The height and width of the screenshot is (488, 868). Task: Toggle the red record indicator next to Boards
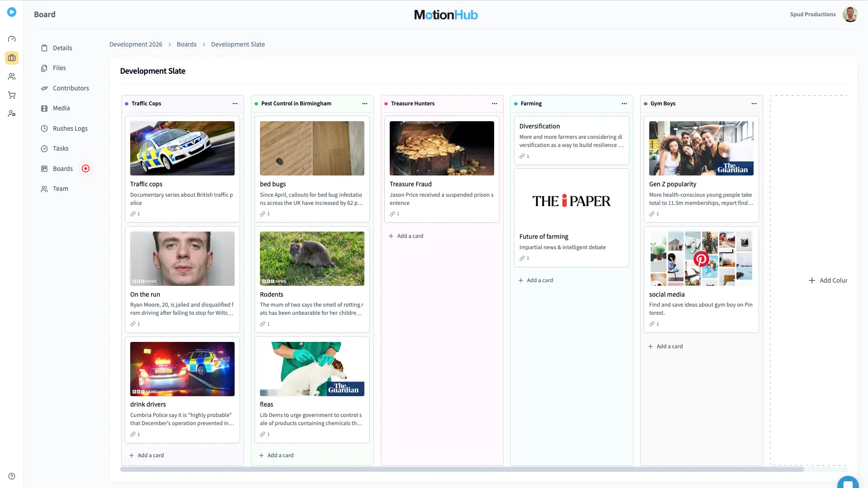(85, 168)
